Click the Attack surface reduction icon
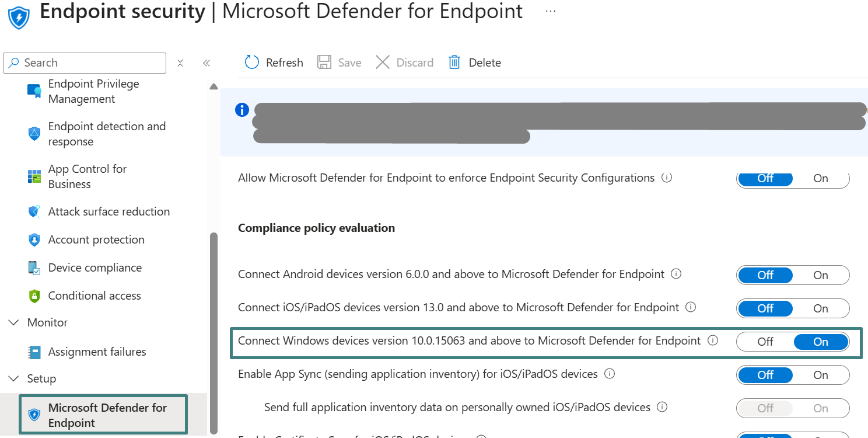Viewport: 868px width, 438px height. point(34,212)
